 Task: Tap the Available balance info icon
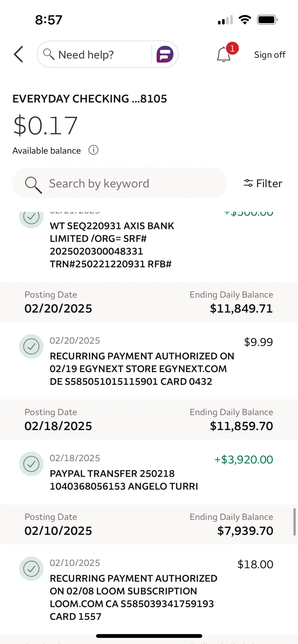(x=93, y=150)
